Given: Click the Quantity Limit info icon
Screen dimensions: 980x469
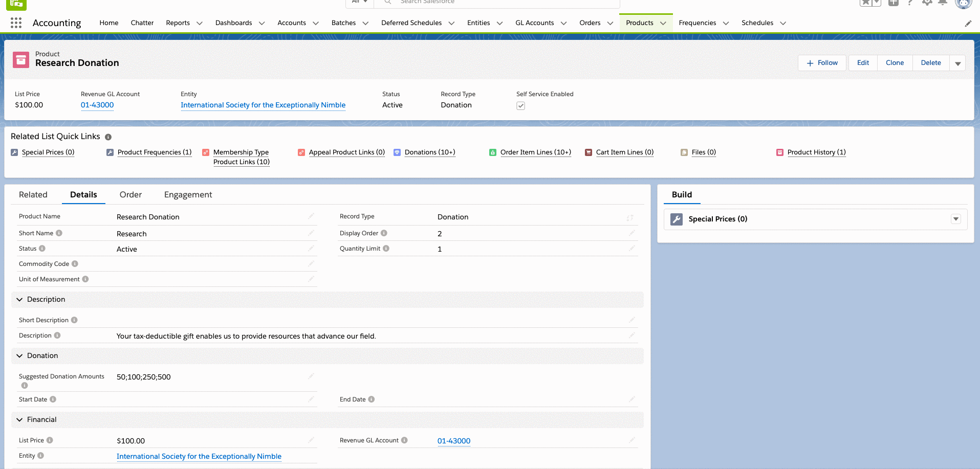Looking at the screenshot, I should coord(386,249).
